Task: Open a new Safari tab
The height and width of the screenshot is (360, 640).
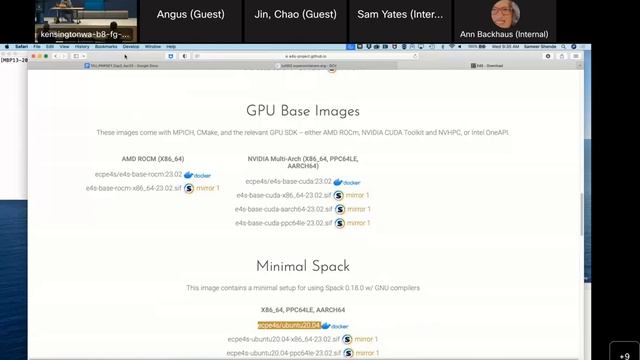Action: pos(580,65)
